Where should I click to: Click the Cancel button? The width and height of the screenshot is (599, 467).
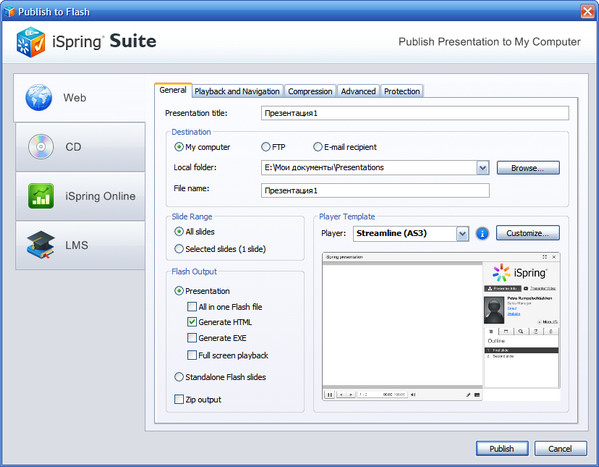[560, 448]
